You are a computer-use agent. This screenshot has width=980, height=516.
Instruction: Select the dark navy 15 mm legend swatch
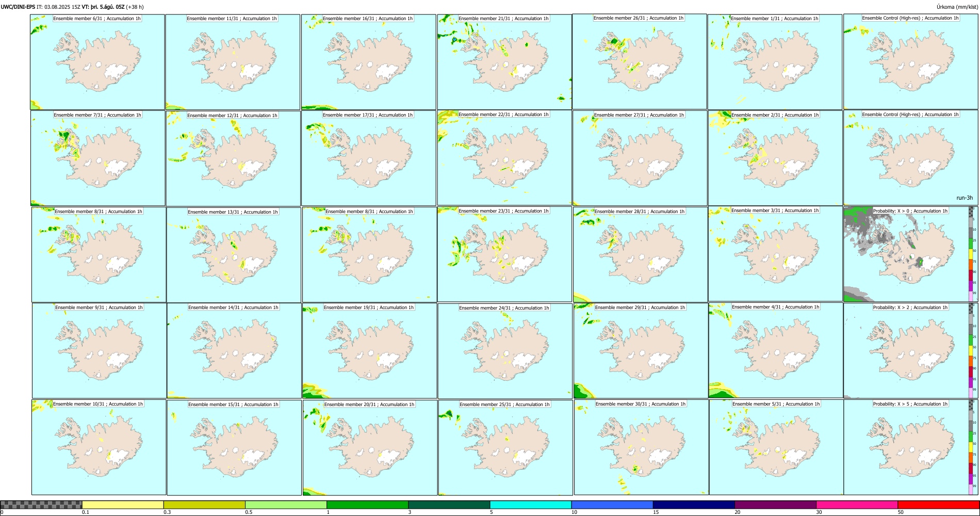pos(694,505)
